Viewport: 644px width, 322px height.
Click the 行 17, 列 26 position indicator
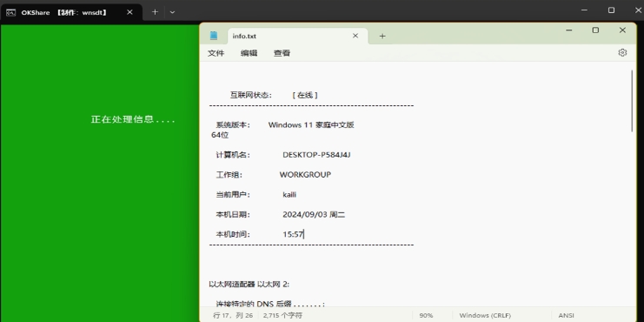(x=232, y=315)
